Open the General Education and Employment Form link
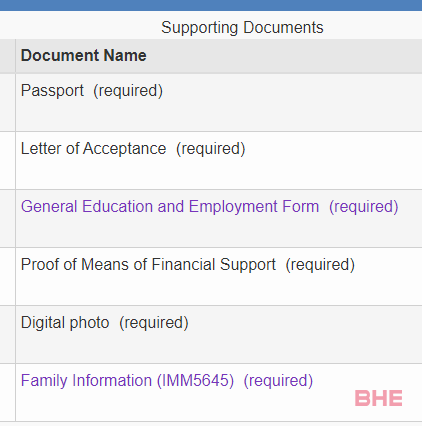 170,207
